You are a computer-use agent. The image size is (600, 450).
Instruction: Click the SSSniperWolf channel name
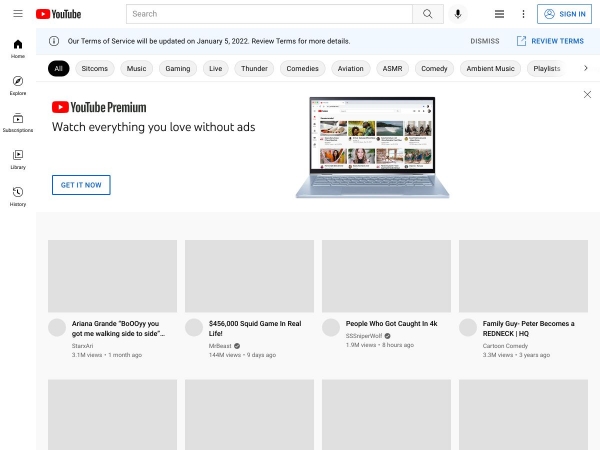[364, 336]
